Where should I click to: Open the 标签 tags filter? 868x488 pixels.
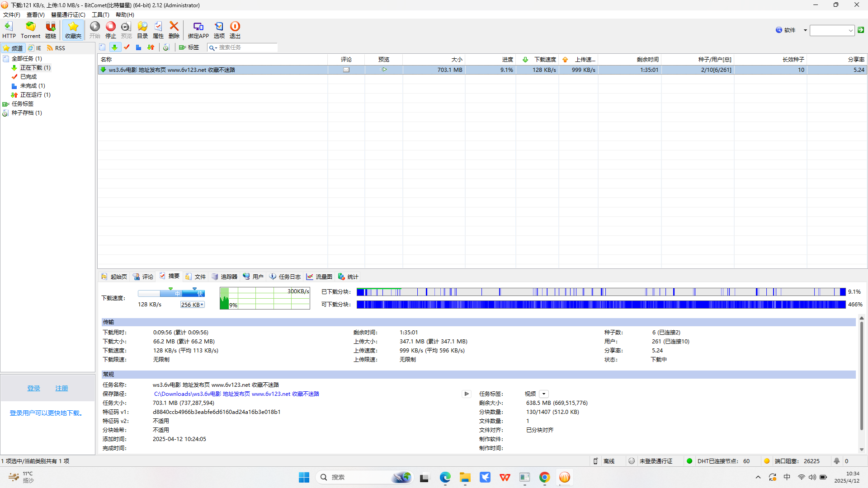tap(189, 47)
